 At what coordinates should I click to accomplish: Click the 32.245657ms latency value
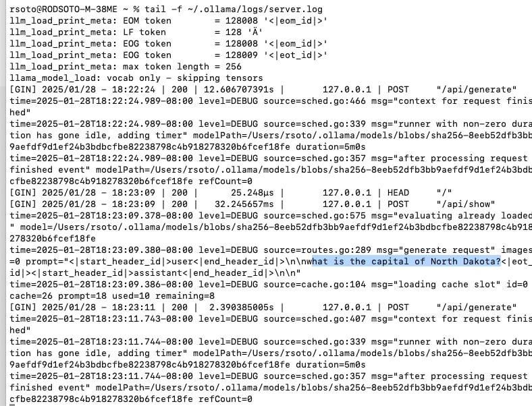click(x=244, y=204)
